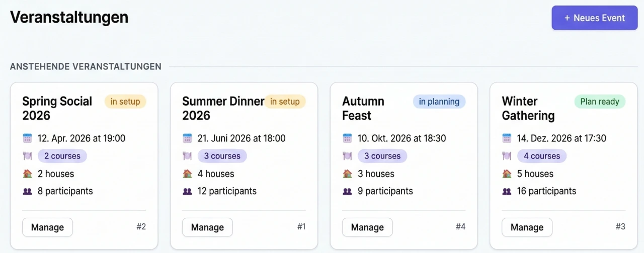
Task: Click calendar icon on Winter Gathering card
Action: 507,138
